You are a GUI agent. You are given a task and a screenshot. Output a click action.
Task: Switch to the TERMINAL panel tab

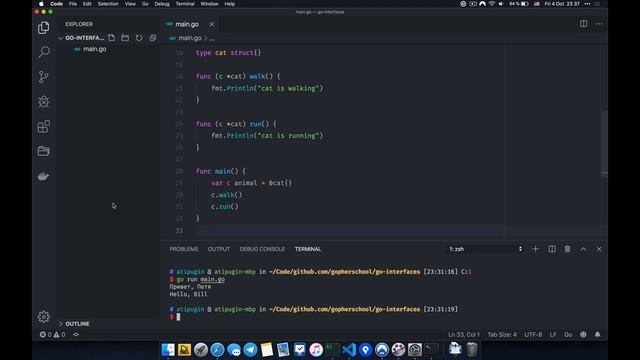(308, 249)
